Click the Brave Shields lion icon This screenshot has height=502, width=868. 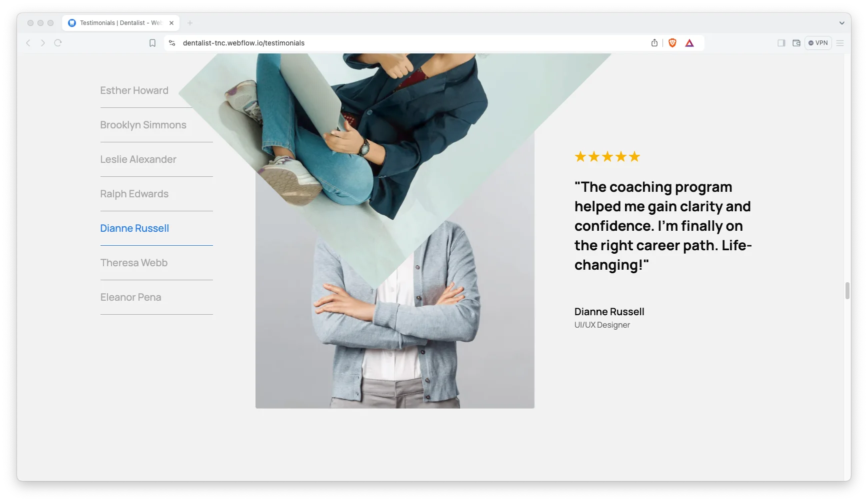click(672, 43)
